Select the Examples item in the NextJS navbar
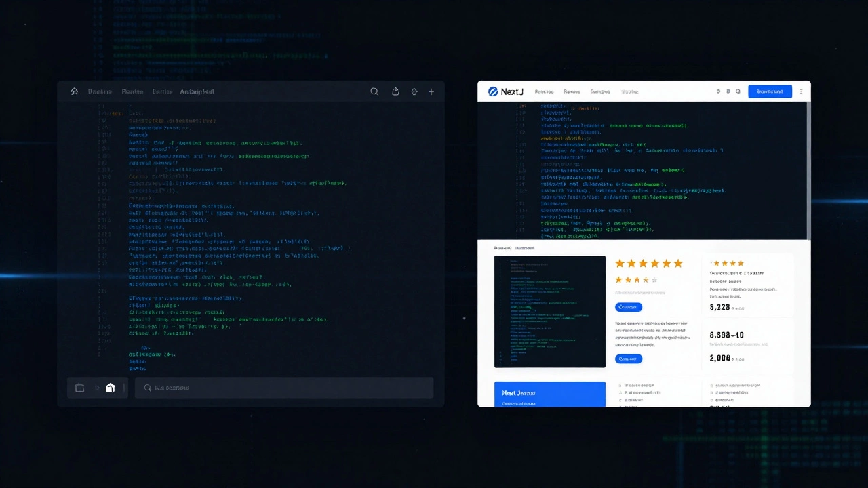The width and height of the screenshot is (868, 488). point(600,91)
